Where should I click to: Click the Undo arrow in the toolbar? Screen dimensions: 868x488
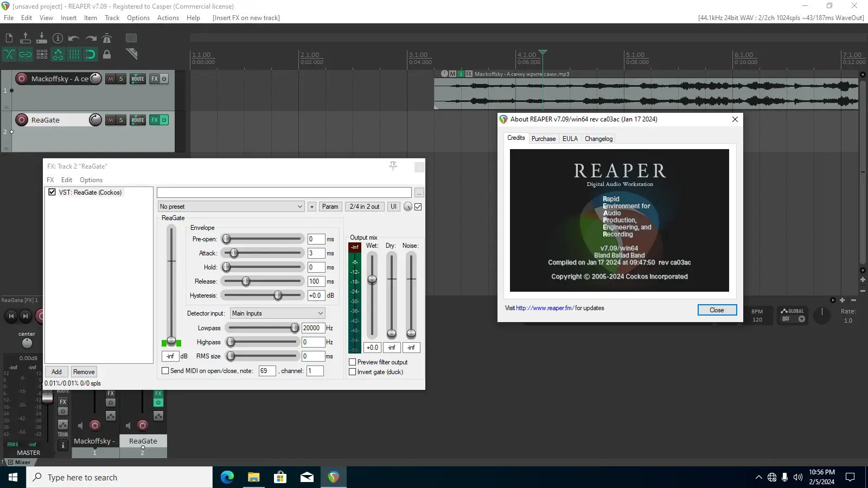coord(74,38)
